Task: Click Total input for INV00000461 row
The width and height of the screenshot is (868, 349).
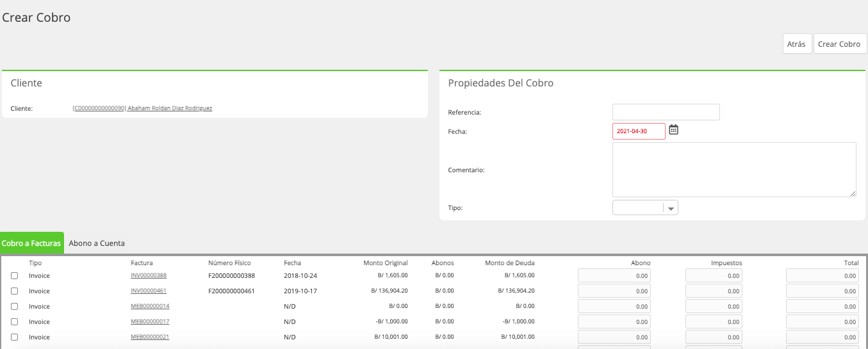Action: (823, 291)
